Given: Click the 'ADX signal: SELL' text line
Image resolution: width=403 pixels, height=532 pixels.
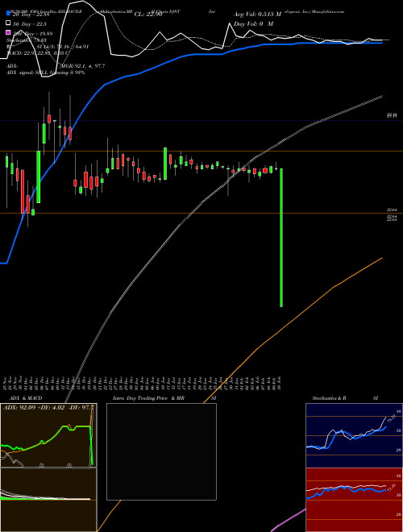Looking at the screenshot, I should pos(45,73).
